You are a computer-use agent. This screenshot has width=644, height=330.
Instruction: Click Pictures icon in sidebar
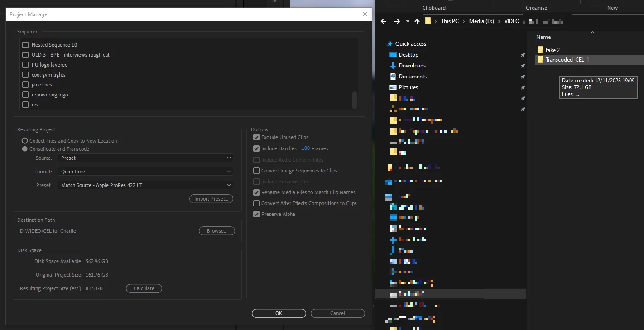point(393,87)
